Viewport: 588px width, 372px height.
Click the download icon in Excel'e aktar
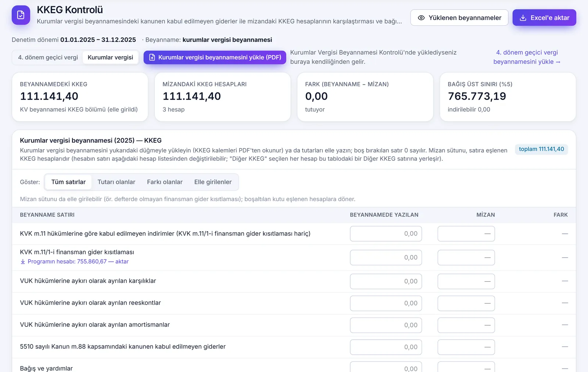[x=523, y=18]
